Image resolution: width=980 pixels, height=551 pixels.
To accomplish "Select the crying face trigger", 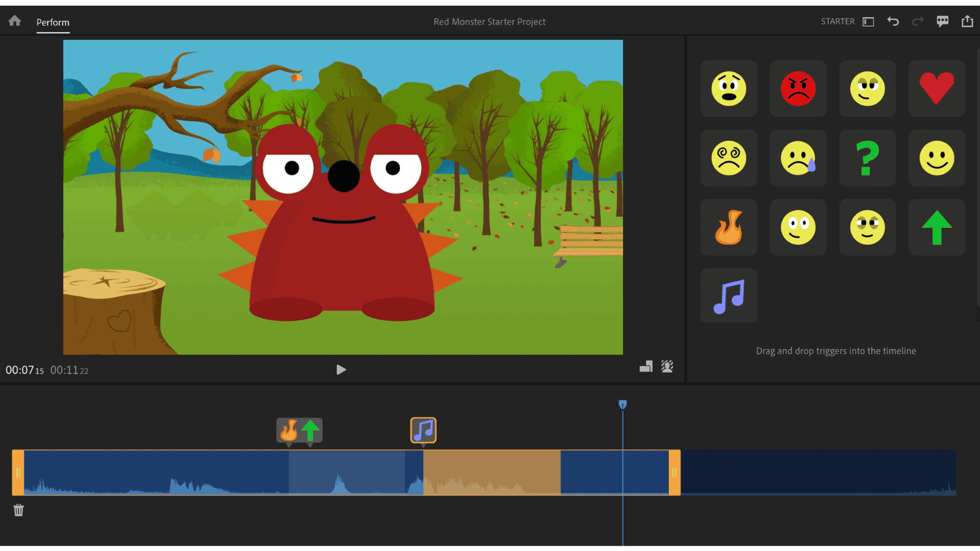I will [x=798, y=158].
